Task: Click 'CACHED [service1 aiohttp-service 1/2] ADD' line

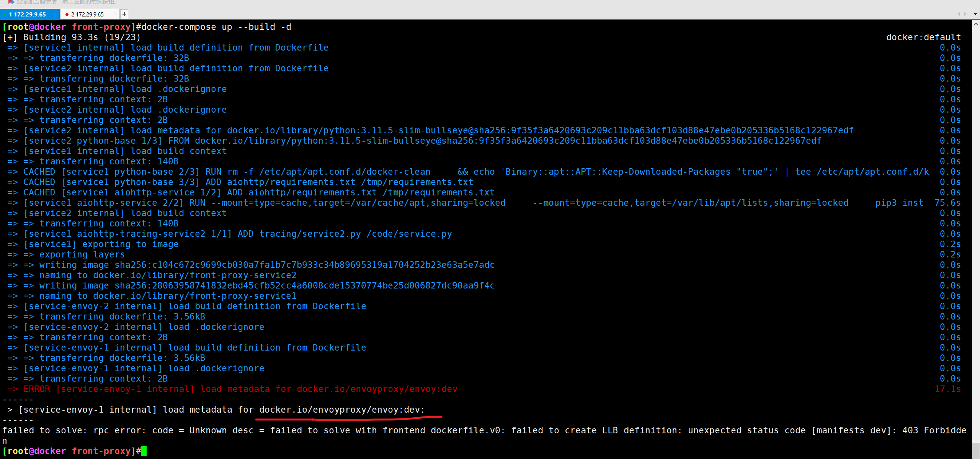Action: (x=259, y=192)
